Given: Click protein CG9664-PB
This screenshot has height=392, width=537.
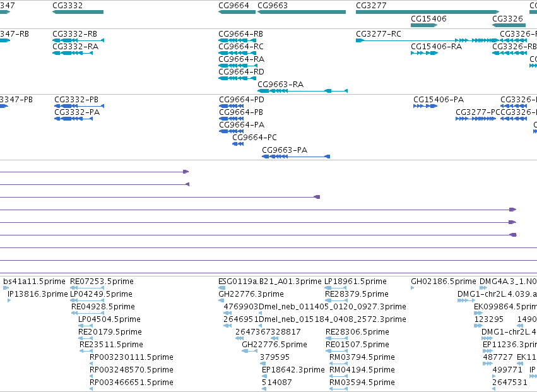Looking at the screenshot, I should pyautogui.click(x=231, y=119).
